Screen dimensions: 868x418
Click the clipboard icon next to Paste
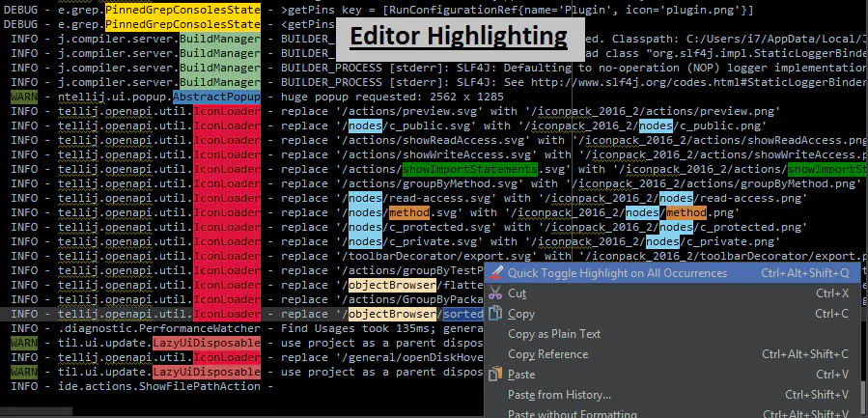(x=496, y=375)
